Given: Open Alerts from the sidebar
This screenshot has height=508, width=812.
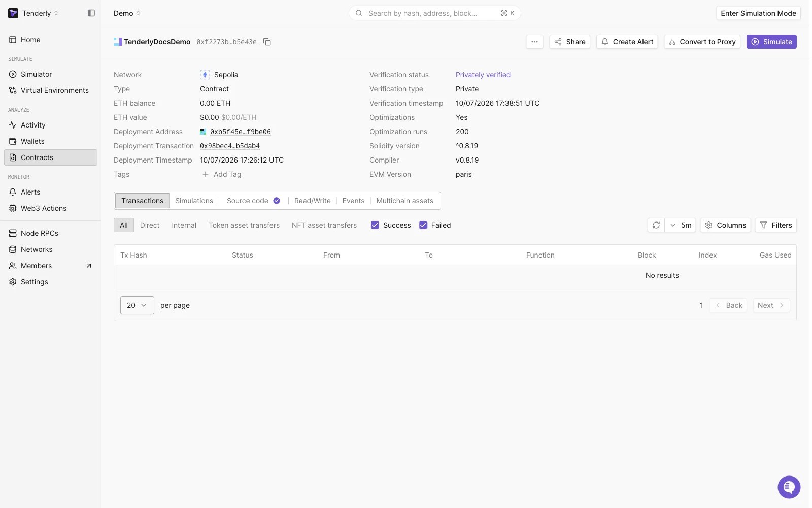Looking at the screenshot, I should [x=51, y=192].
